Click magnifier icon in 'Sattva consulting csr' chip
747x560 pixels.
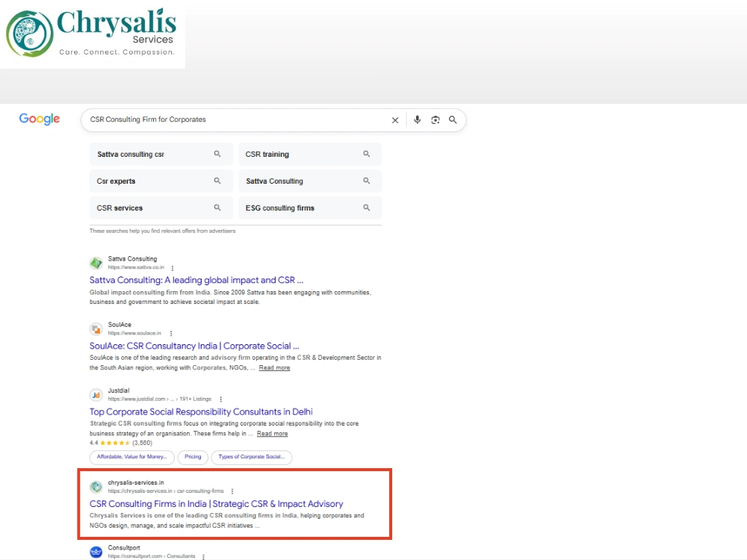click(x=217, y=154)
